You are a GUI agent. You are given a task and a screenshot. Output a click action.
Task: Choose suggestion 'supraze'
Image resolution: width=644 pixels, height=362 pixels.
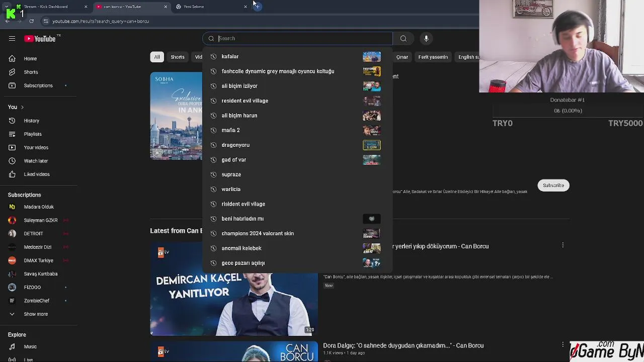point(297,174)
